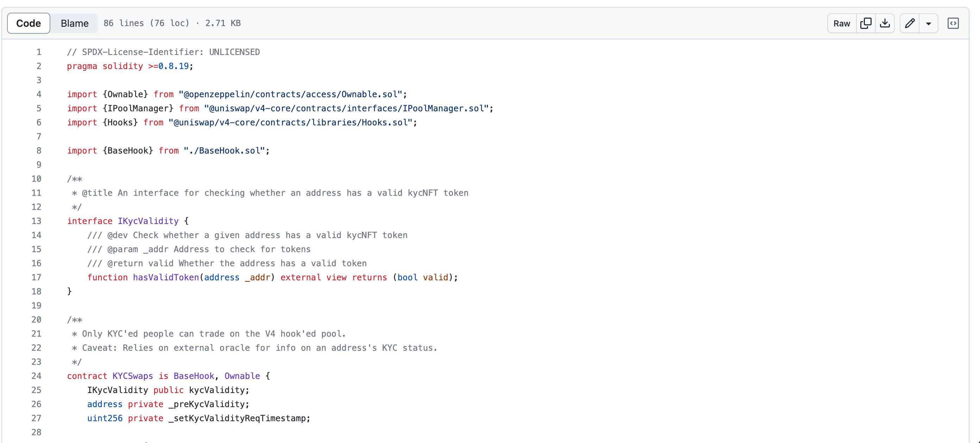Click the IPoolManager.sol import path string
980x443 pixels.
click(346, 108)
